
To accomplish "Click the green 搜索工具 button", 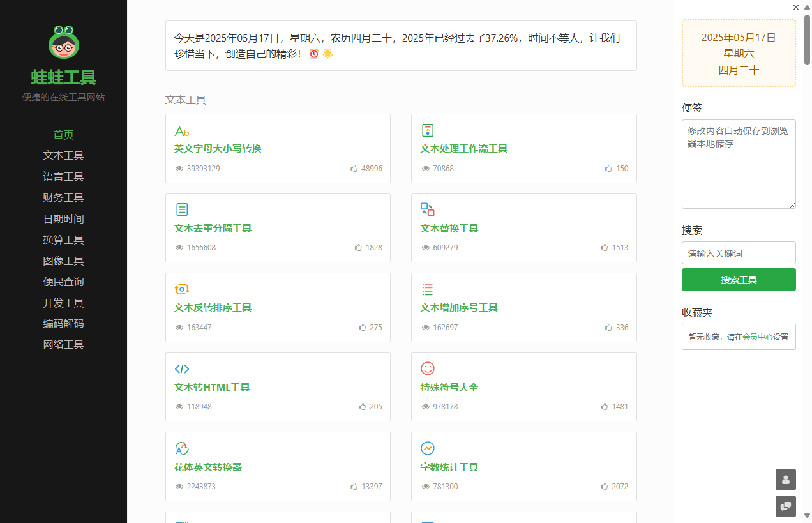I will (739, 280).
